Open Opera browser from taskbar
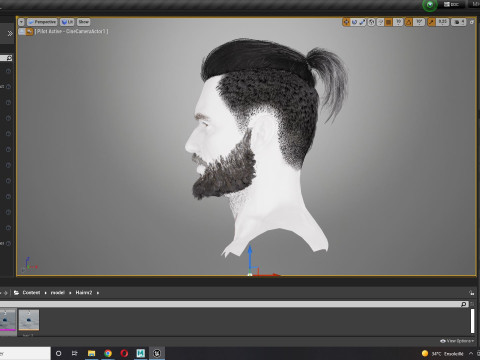This screenshot has height=360, width=480. coord(124,353)
